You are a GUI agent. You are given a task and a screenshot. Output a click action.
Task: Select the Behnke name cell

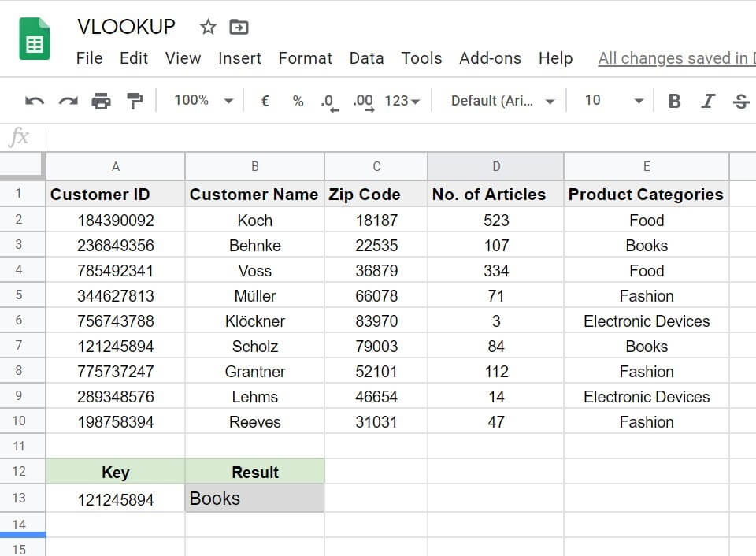click(x=255, y=246)
